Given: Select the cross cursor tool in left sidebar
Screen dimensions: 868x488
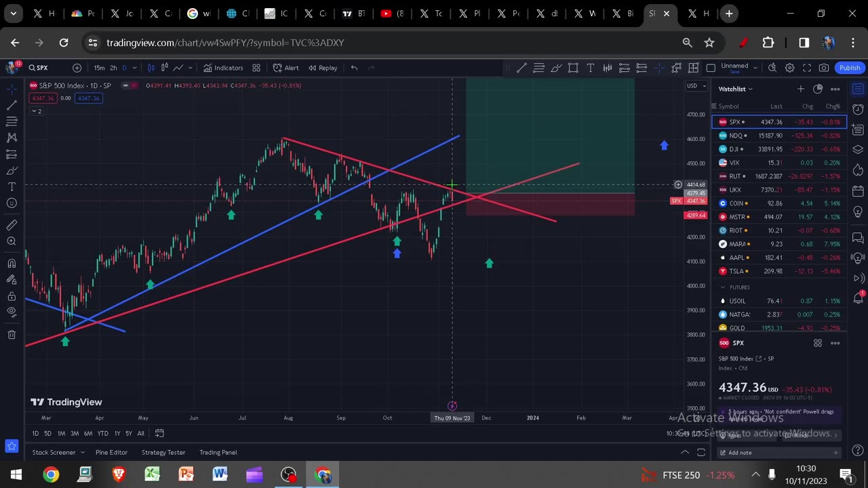Looking at the screenshot, I should pos(12,89).
